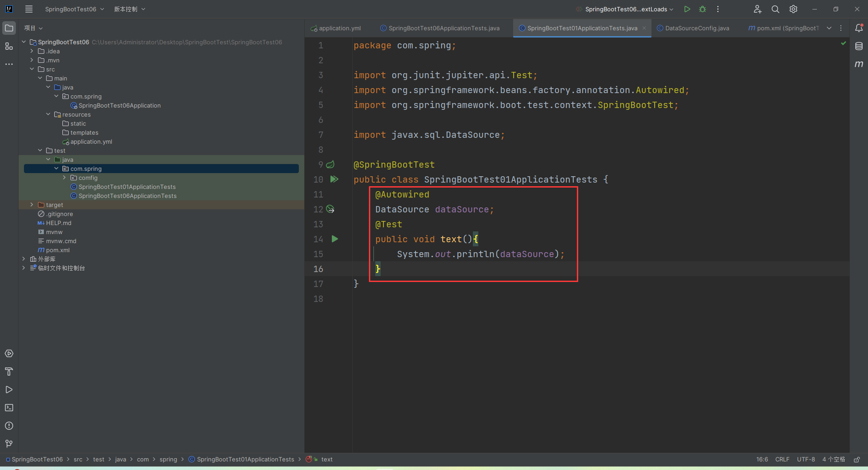868x470 pixels.
Task: Select HELP.md file in tree
Action: point(58,223)
